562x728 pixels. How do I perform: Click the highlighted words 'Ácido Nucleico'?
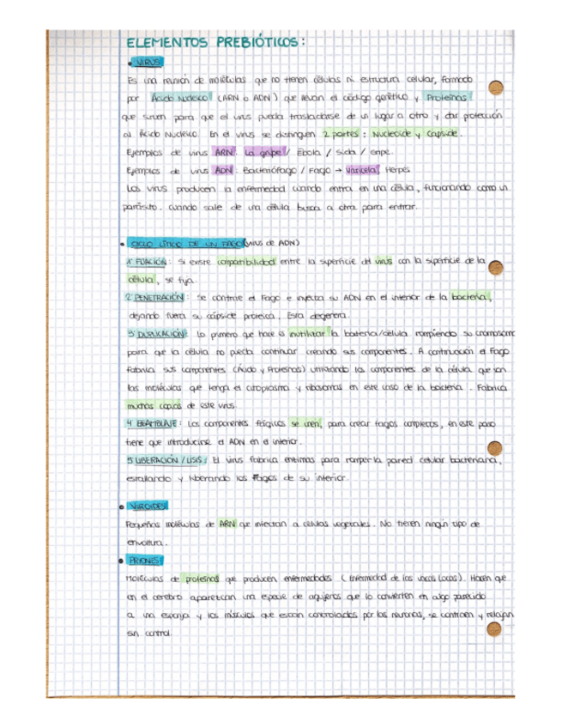click(180, 98)
